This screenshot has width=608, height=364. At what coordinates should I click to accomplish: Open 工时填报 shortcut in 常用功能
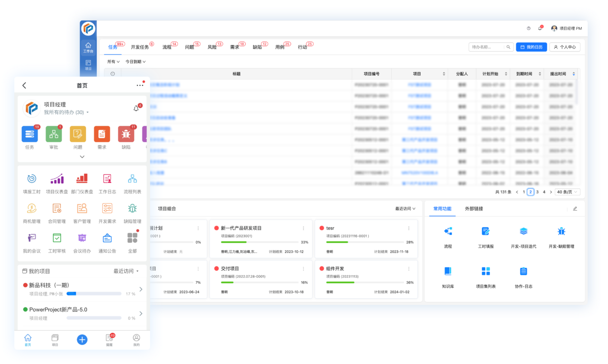(485, 231)
